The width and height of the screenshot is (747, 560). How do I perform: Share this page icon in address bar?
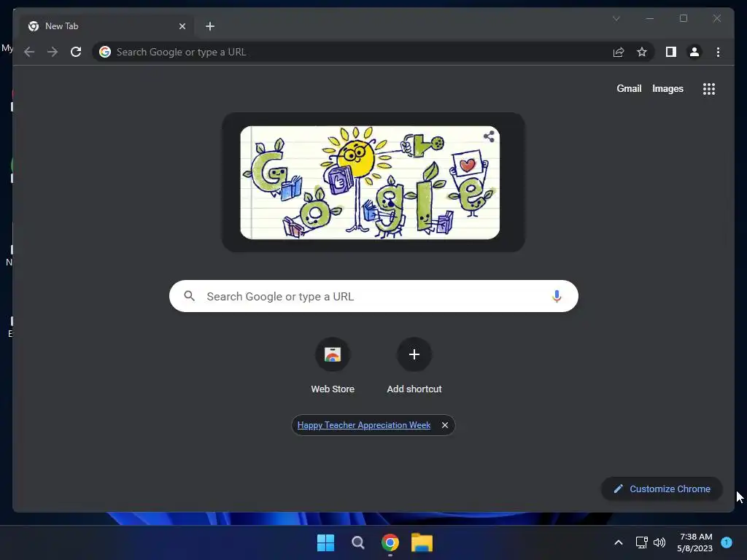click(619, 52)
